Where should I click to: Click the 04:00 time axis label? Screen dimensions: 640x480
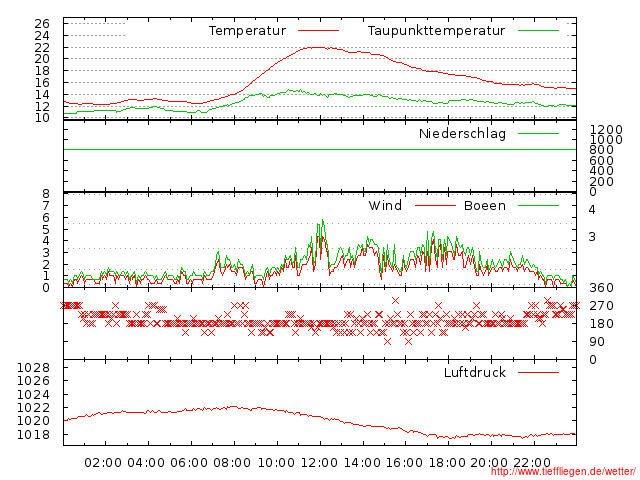click(x=146, y=463)
